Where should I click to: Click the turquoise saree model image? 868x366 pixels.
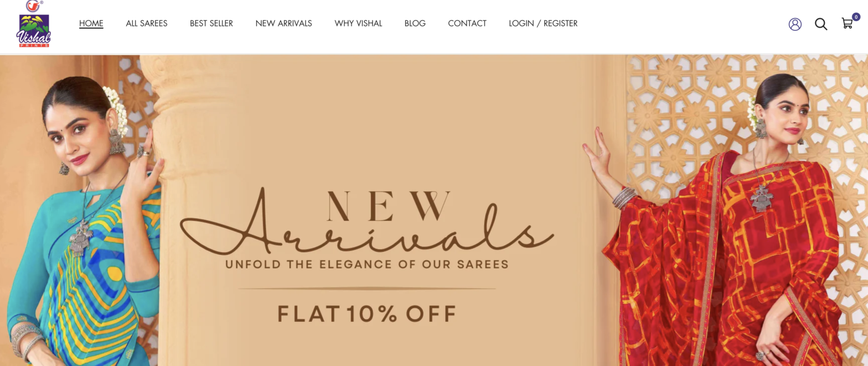point(83,221)
